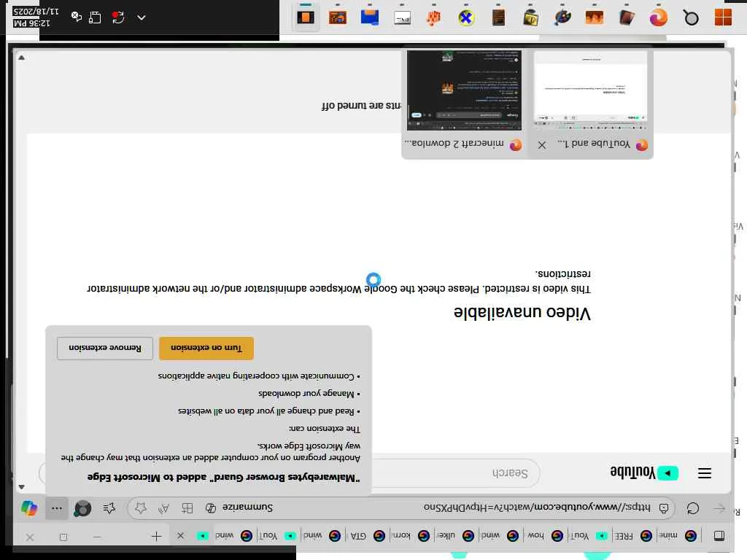The height and width of the screenshot is (560, 747).
Task: Add page to favorites with star icon
Action: coord(141,508)
